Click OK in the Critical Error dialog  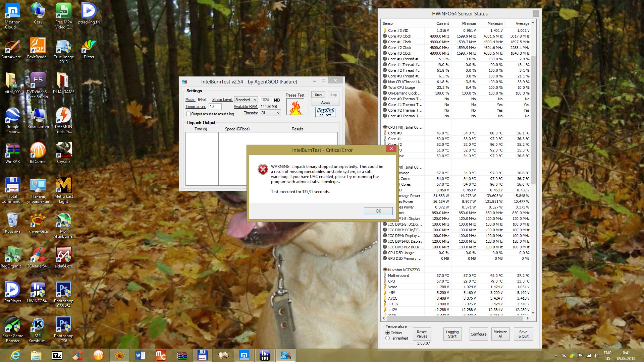point(378,211)
